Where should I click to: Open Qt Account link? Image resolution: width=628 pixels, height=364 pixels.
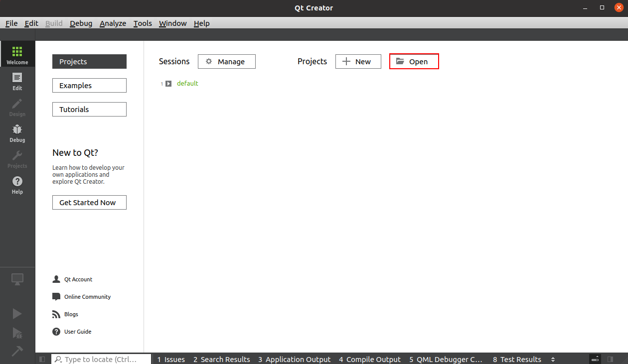click(x=78, y=279)
